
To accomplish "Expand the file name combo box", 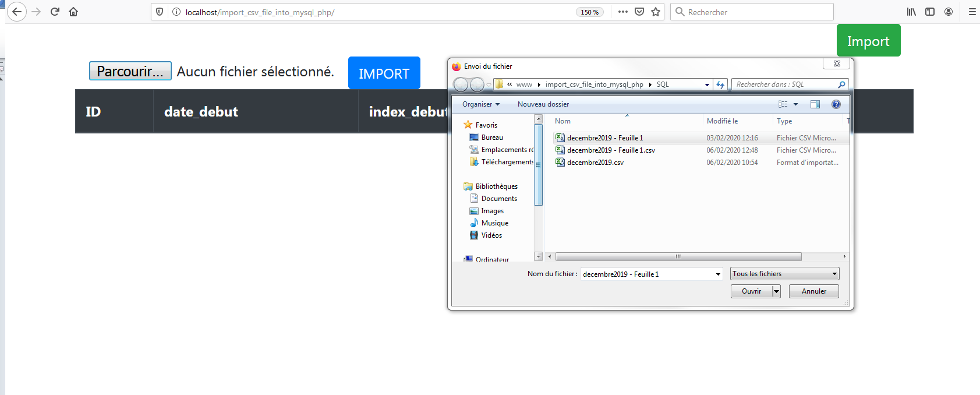I will pos(718,274).
